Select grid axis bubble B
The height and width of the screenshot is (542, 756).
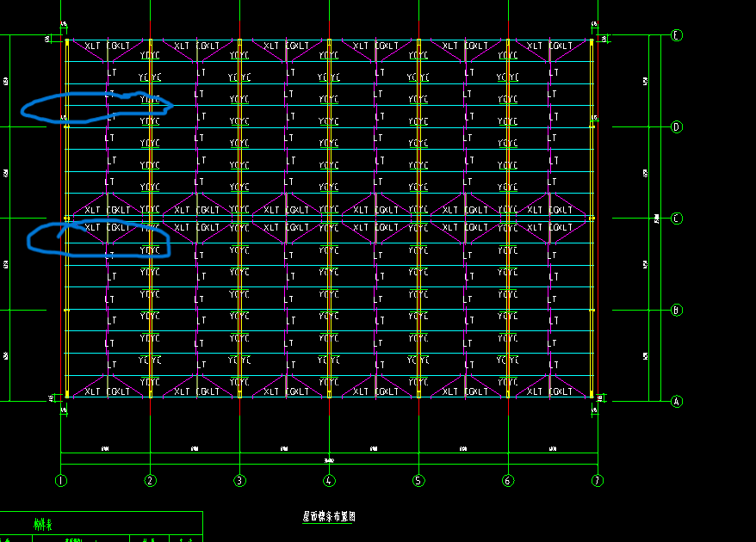pos(677,310)
